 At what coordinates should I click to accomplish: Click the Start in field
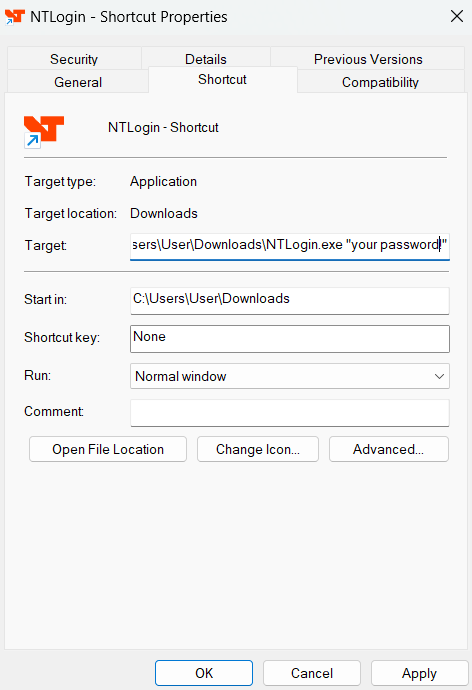coord(289,300)
